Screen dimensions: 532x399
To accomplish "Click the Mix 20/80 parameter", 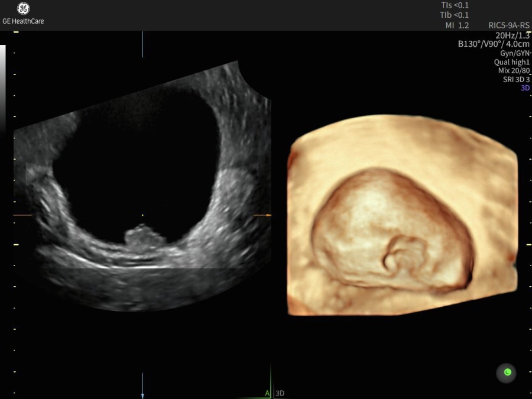I will (514, 70).
